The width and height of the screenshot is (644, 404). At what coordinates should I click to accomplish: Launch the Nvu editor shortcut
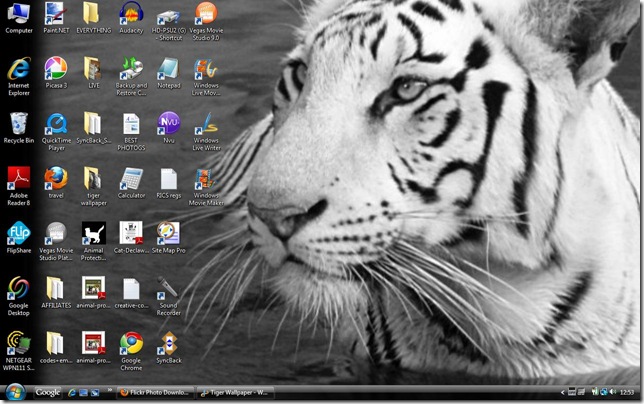(x=168, y=128)
